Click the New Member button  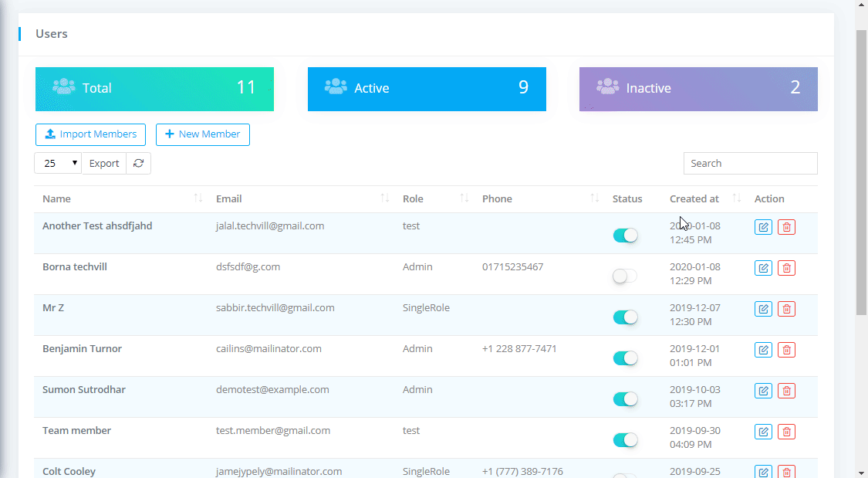pyautogui.click(x=202, y=134)
